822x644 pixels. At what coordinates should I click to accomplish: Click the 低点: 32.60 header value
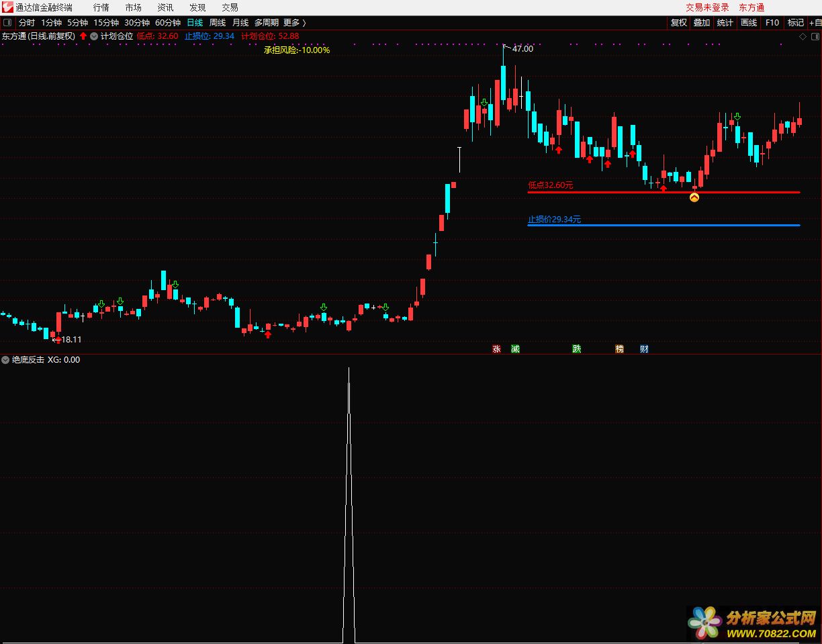point(157,36)
